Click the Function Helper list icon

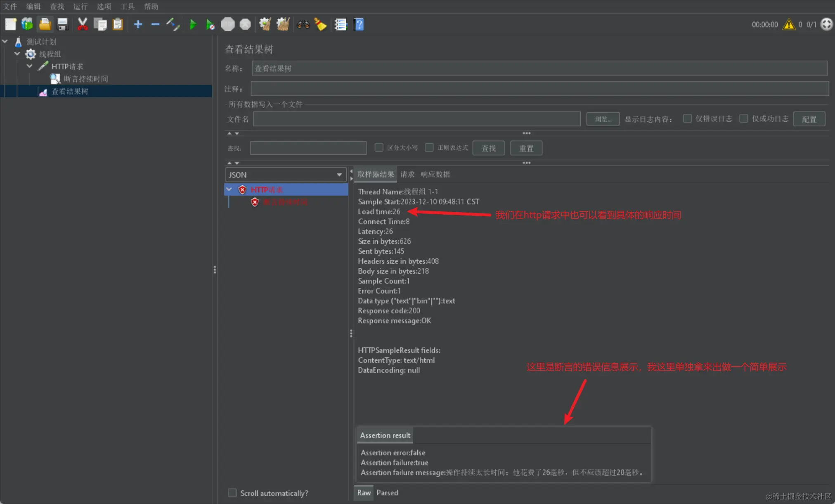341,24
